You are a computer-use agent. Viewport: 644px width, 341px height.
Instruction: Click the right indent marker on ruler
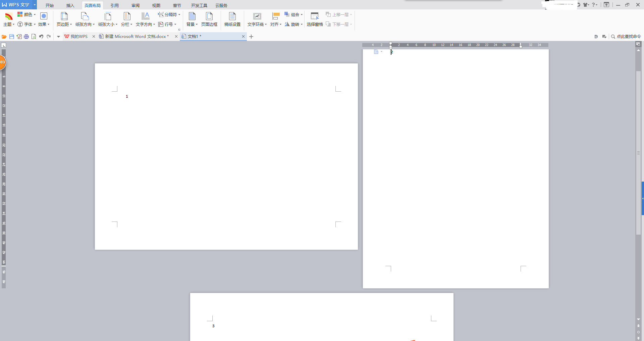pos(521,46)
